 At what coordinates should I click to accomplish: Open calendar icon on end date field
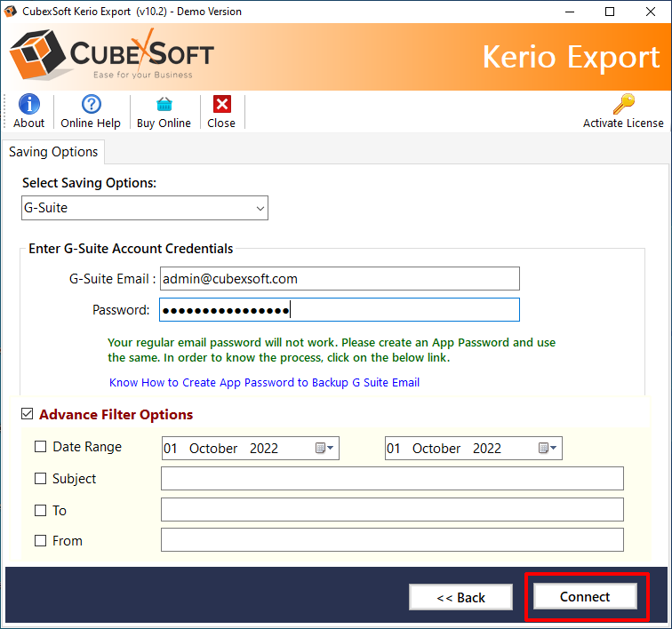pos(547,449)
